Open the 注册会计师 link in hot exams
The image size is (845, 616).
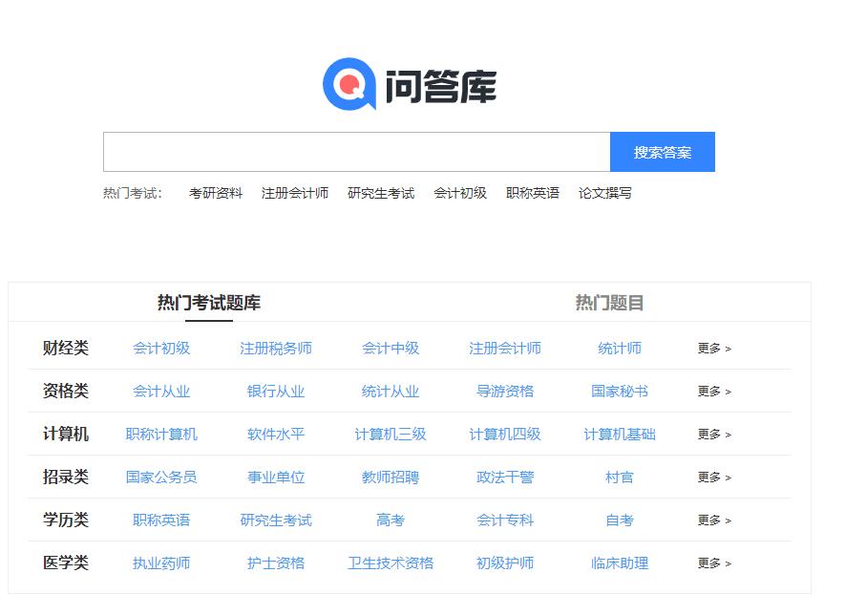click(x=294, y=192)
